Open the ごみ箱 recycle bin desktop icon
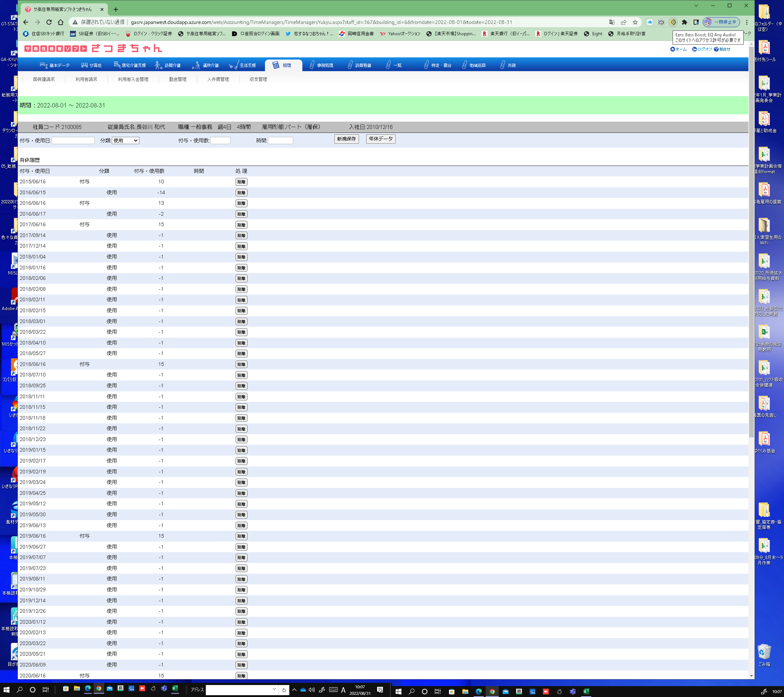 [764, 652]
